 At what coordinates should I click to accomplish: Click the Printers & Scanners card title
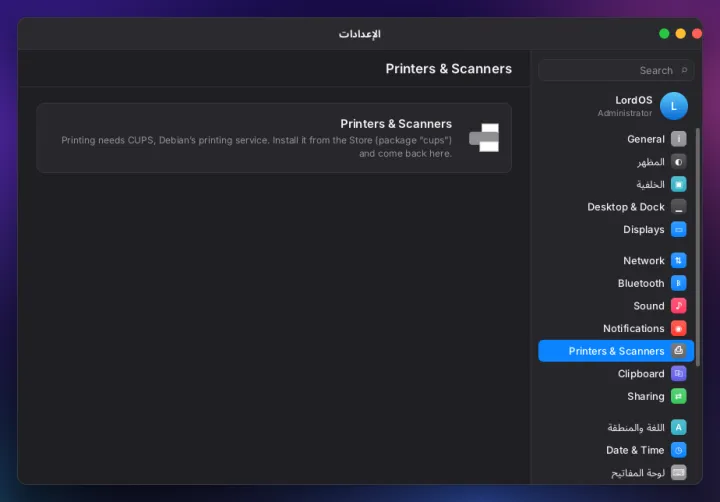click(x=396, y=124)
